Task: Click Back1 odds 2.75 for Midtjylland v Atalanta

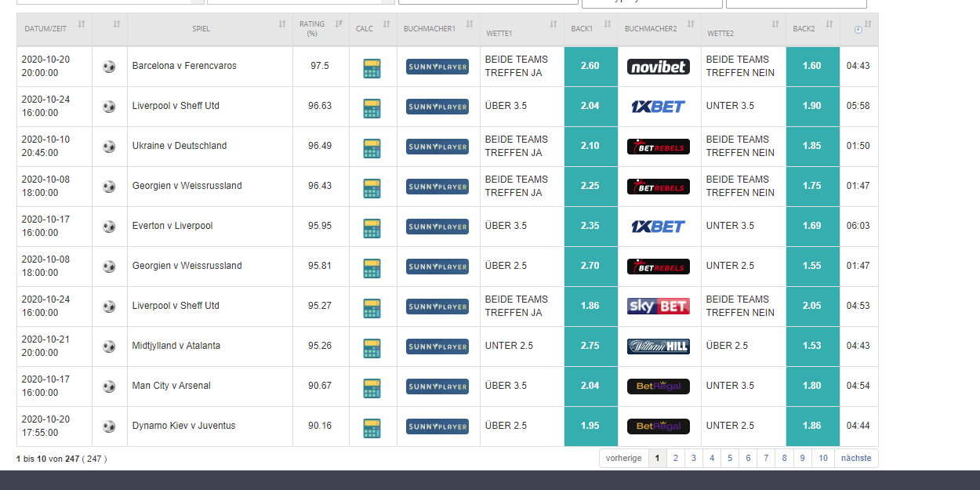Action: 590,346
